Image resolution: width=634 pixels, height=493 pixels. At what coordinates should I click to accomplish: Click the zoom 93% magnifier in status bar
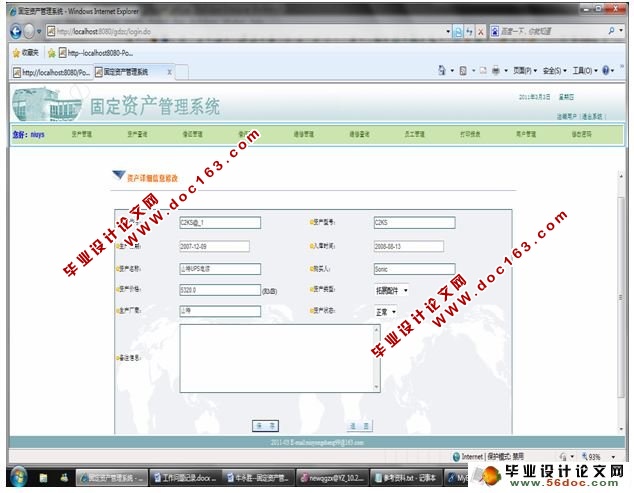[585, 457]
